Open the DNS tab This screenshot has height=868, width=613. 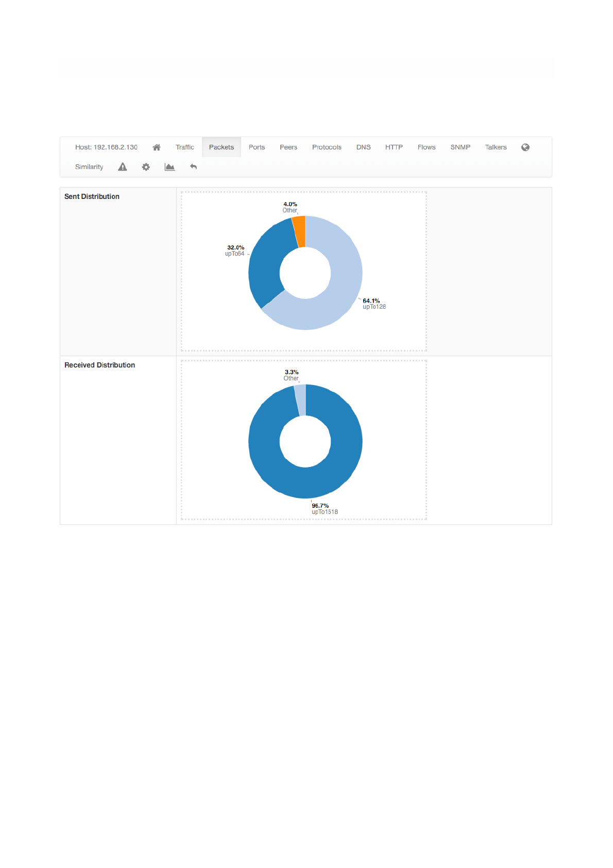click(x=363, y=147)
